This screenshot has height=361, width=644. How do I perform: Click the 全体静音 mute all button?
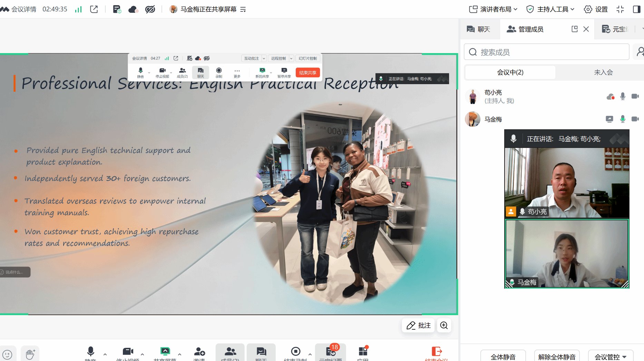click(503, 356)
